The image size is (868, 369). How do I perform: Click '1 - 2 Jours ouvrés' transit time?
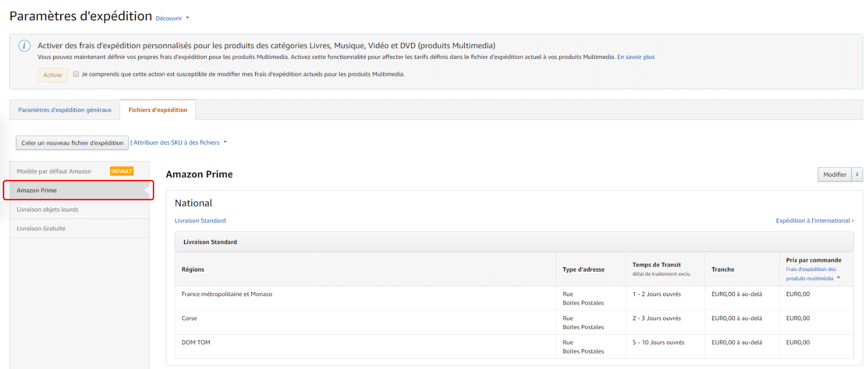pyautogui.click(x=657, y=294)
